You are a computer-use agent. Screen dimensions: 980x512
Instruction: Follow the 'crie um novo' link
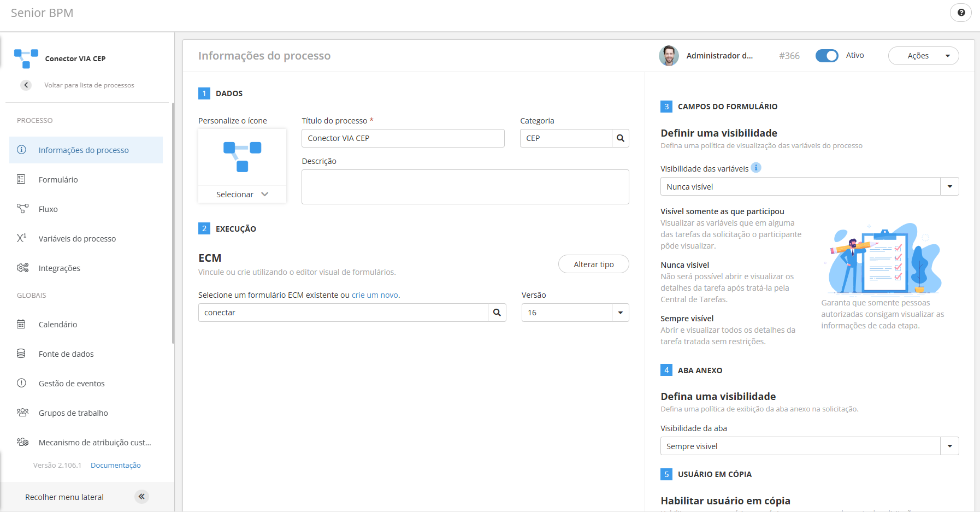[375, 295]
